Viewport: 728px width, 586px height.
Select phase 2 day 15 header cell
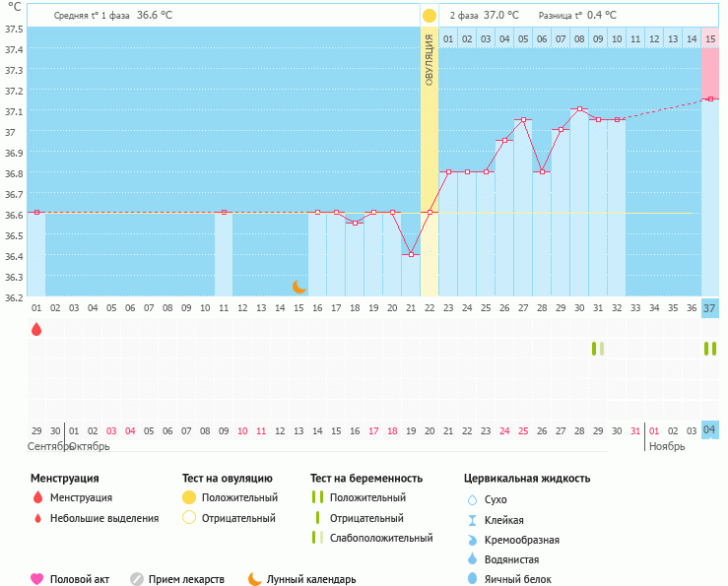709,38
